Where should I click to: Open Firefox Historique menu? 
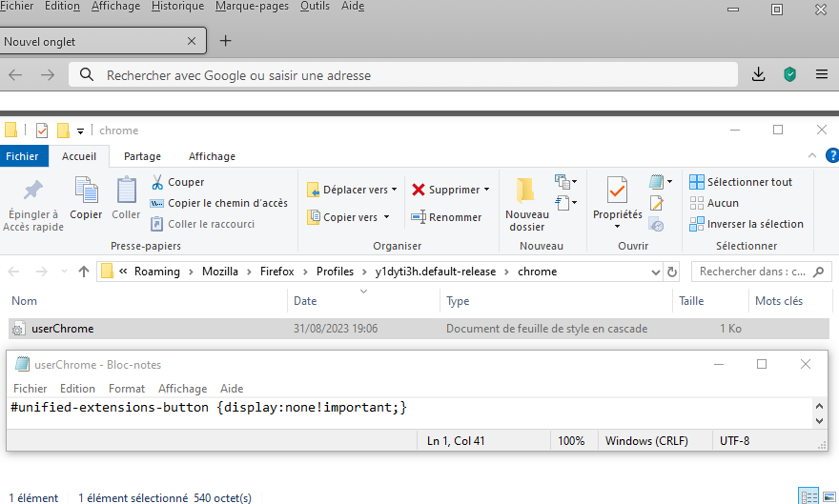click(x=177, y=6)
